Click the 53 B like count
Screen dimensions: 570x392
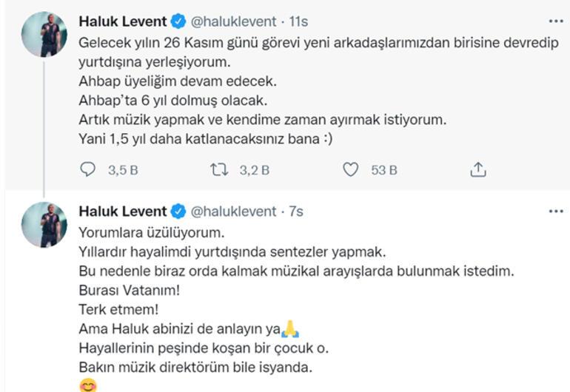coord(384,170)
